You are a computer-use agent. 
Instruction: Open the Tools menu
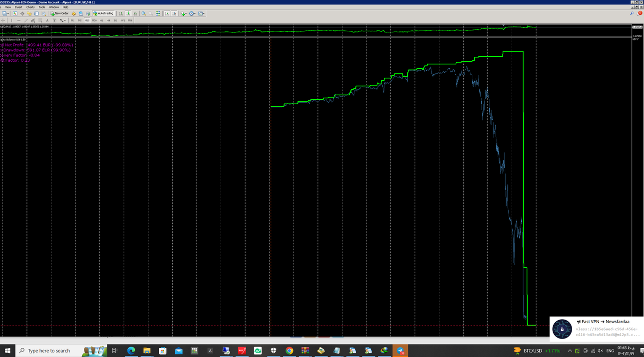pyautogui.click(x=42, y=7)
